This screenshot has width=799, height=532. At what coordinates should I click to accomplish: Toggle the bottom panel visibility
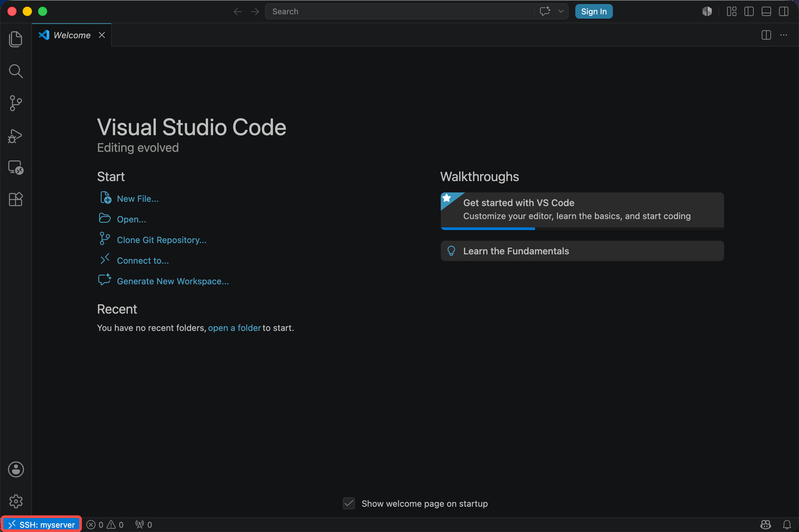(766, 12)
